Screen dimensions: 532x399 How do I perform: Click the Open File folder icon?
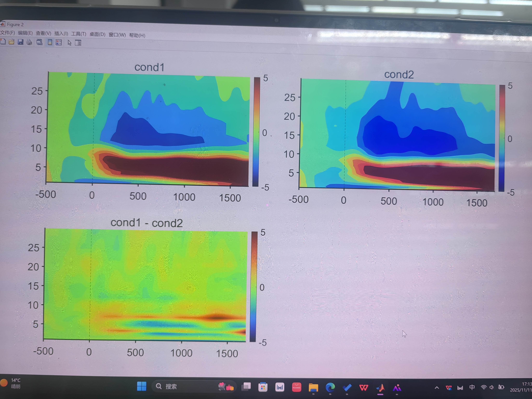[11, 42]
